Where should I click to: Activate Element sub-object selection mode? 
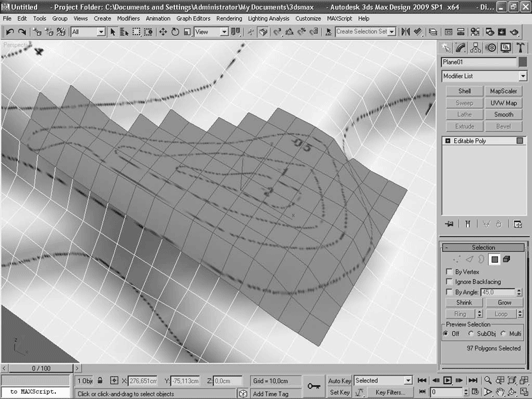tap(506, 259)
